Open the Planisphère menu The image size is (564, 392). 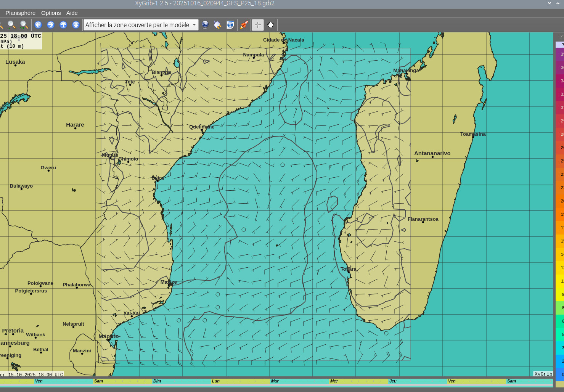(20, 13)
